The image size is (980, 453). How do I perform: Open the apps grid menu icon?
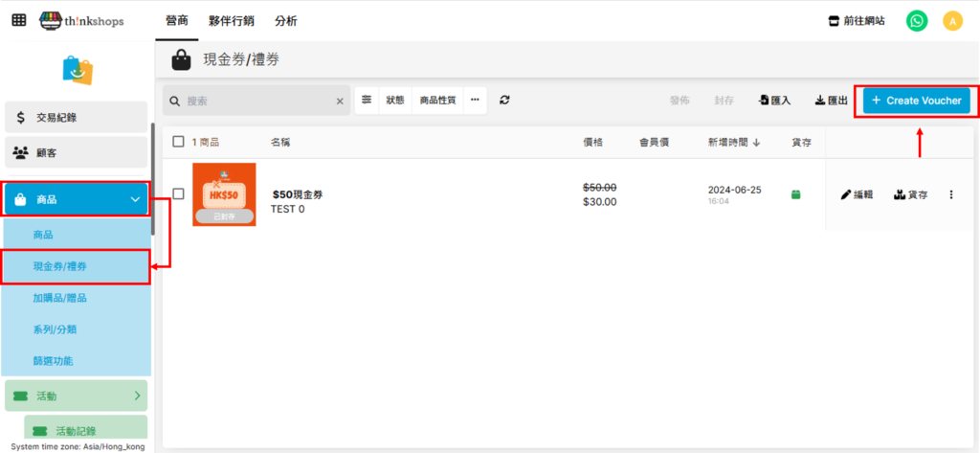19,20
